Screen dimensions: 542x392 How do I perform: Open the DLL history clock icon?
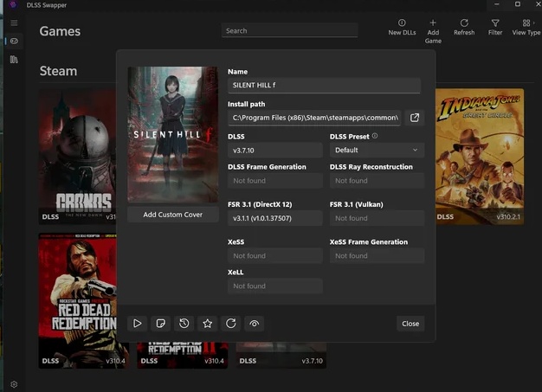click(184, 324)
